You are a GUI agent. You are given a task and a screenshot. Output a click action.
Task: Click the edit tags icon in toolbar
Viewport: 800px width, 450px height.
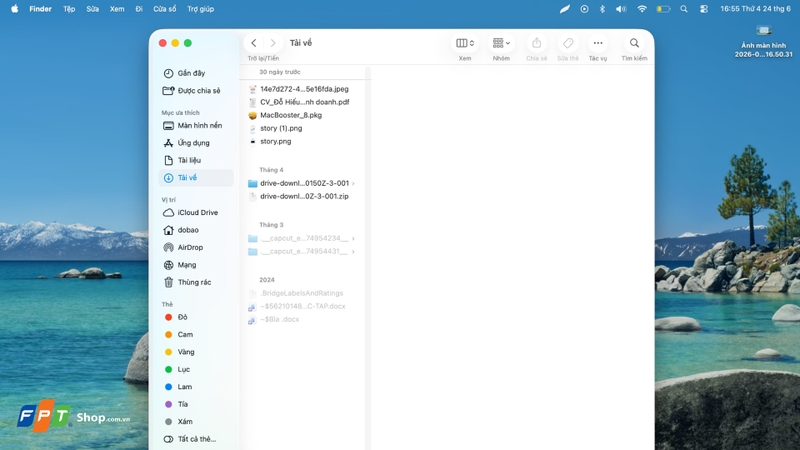568,43
